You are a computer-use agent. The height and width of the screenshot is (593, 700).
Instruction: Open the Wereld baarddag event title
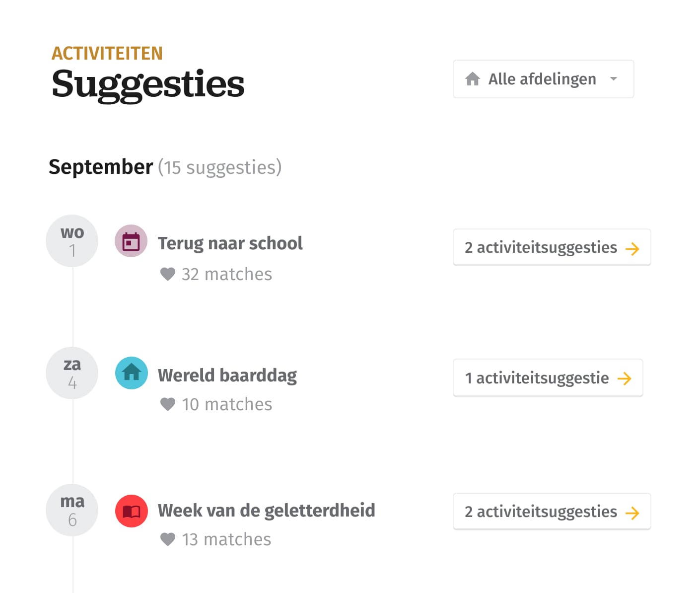tap(227, 375)
